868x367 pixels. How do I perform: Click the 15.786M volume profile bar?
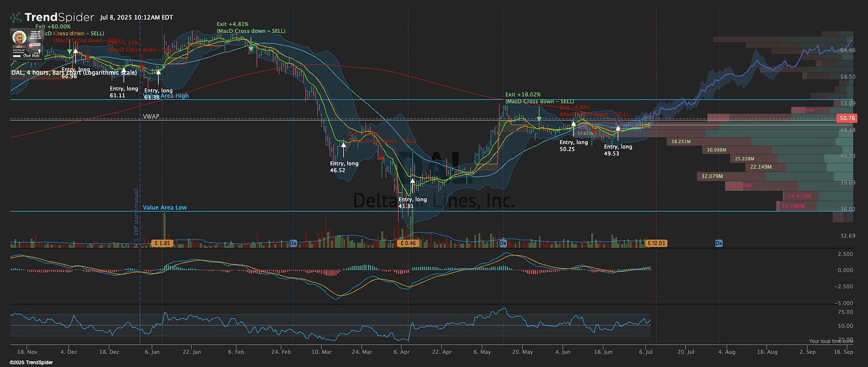pyautogui.click(x=815, y=206)
